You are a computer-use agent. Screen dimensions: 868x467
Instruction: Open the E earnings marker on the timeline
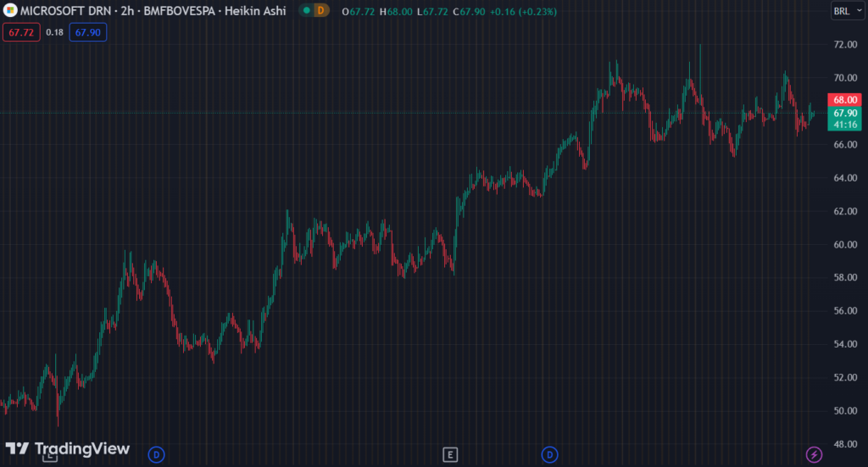click(450, 455)
